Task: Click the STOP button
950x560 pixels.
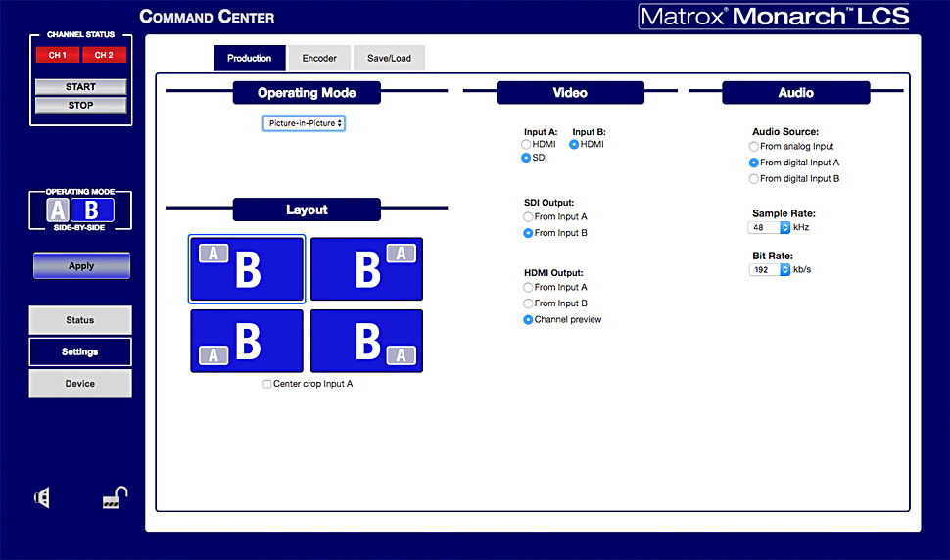Action: [x=80, y=106]
